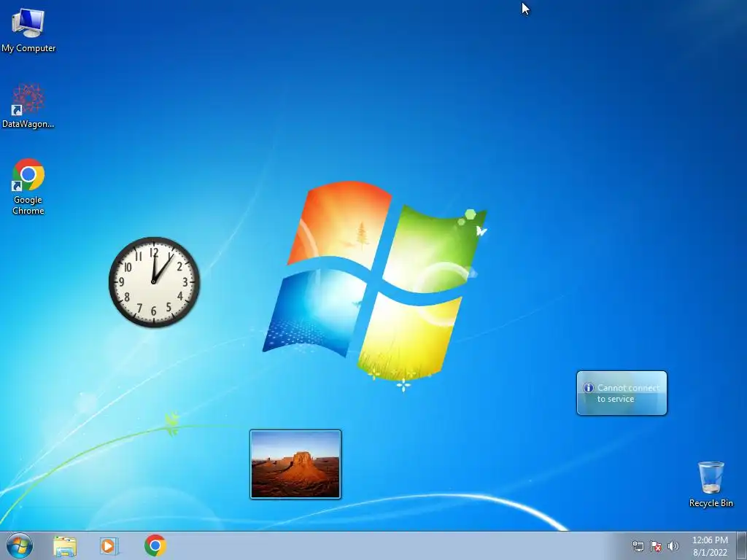Select the Recycle Bin icon
Screen dimensions: 747x560
711,484
